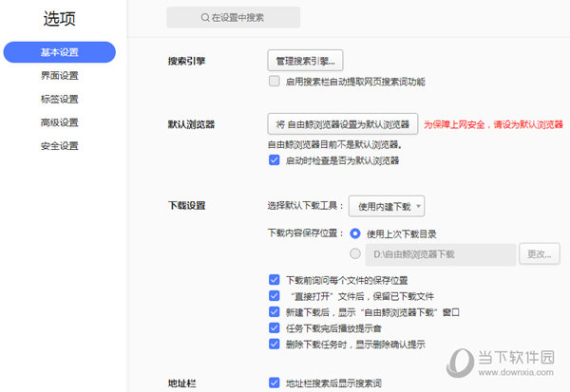Open the 安全设置 section
Screen dimensions: 570x392
59,146
